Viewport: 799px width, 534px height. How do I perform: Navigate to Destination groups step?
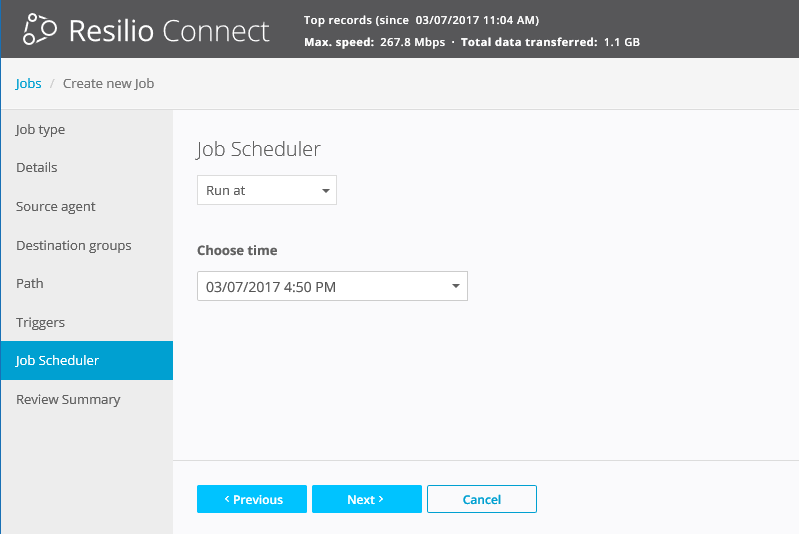point(73,245)
